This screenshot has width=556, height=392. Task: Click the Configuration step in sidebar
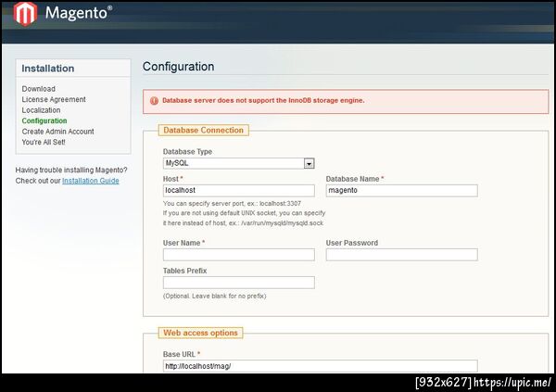[44, 121]
